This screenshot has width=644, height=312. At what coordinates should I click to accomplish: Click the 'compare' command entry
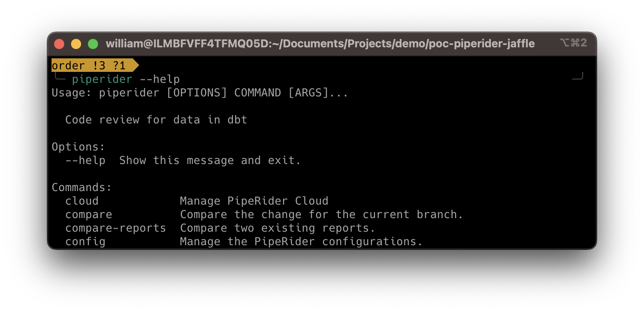(88, 214)
